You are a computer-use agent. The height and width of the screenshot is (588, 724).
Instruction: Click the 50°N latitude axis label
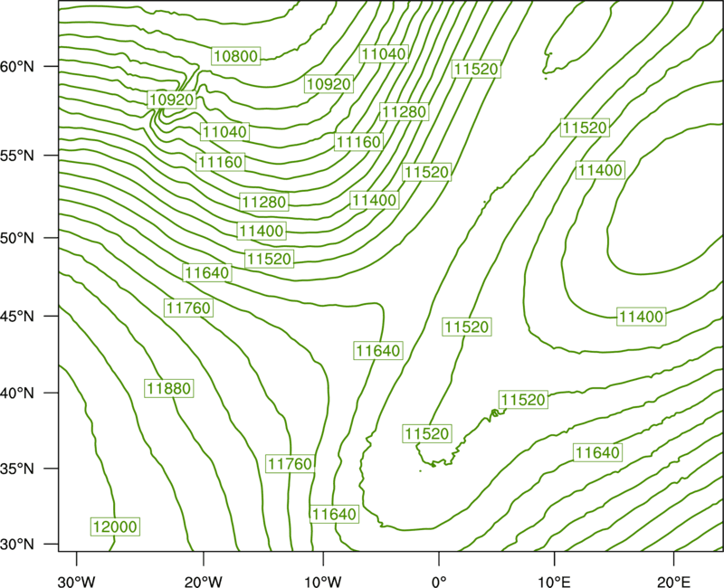(17, 238)
